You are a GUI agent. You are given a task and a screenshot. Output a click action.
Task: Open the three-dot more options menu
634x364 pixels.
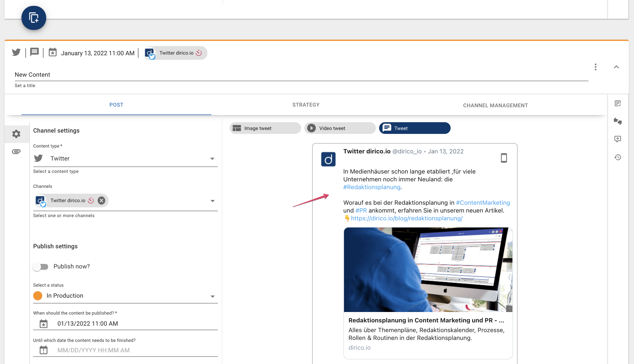tap(596, 67)
